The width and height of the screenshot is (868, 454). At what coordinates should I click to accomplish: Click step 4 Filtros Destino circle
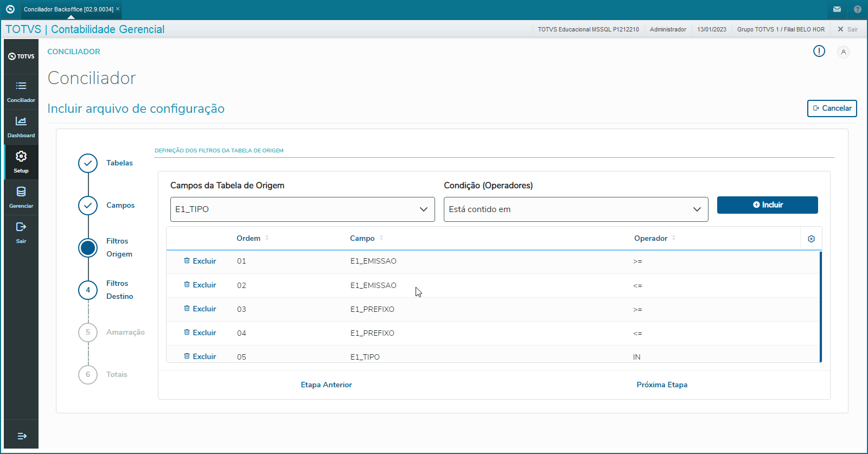coord(88,290)
